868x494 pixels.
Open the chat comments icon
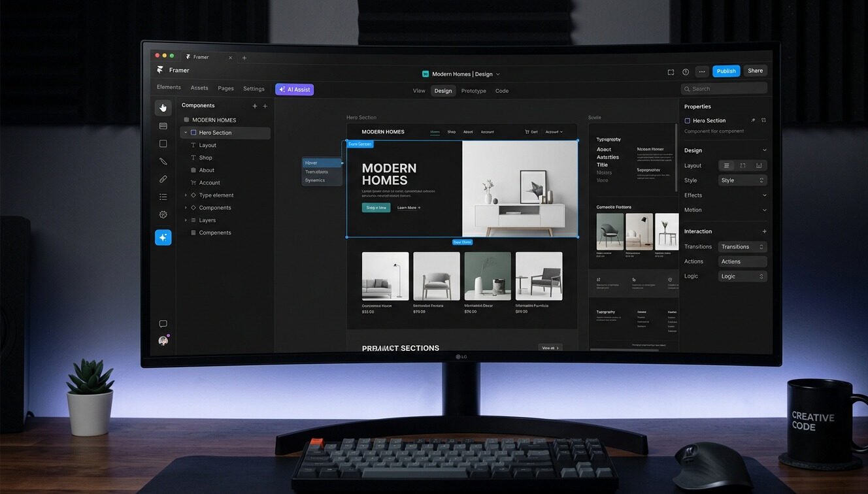click(x=163, y=323)
